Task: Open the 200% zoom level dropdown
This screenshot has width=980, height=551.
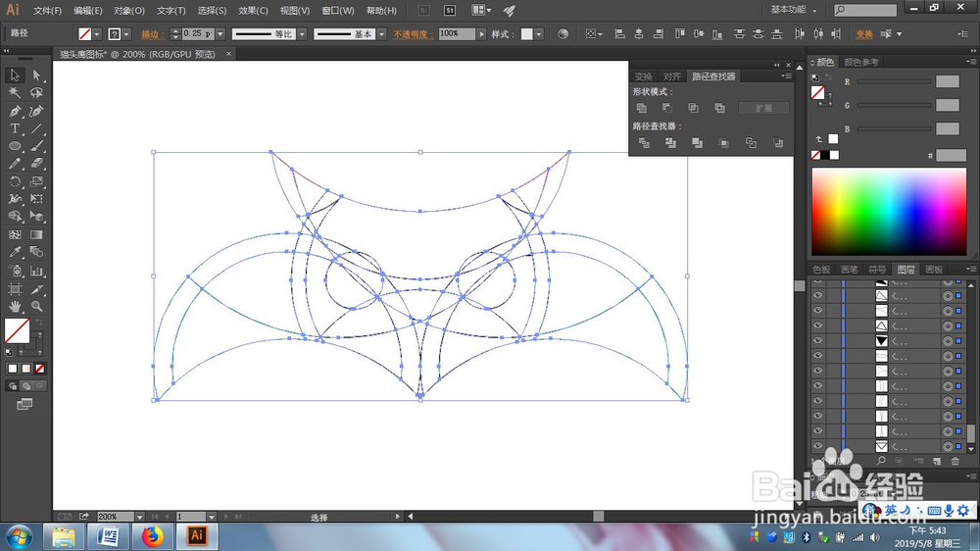Action: click(139, 517)
